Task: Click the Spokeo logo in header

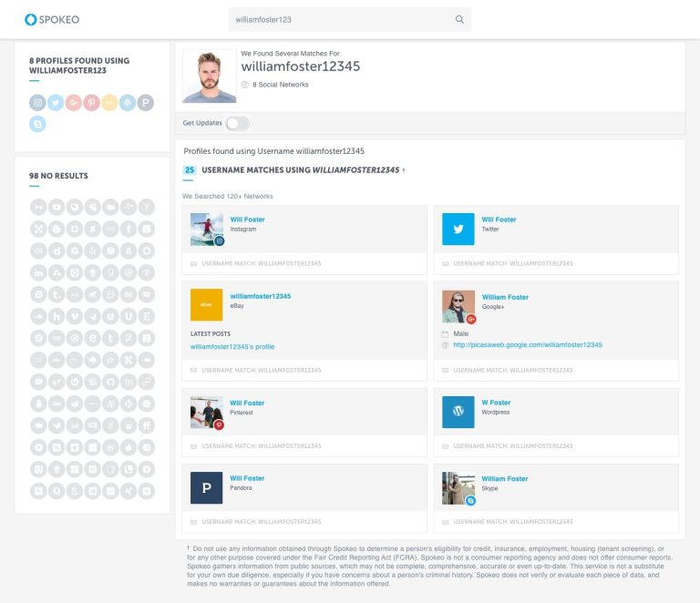Action: click(x=51, y=19)
